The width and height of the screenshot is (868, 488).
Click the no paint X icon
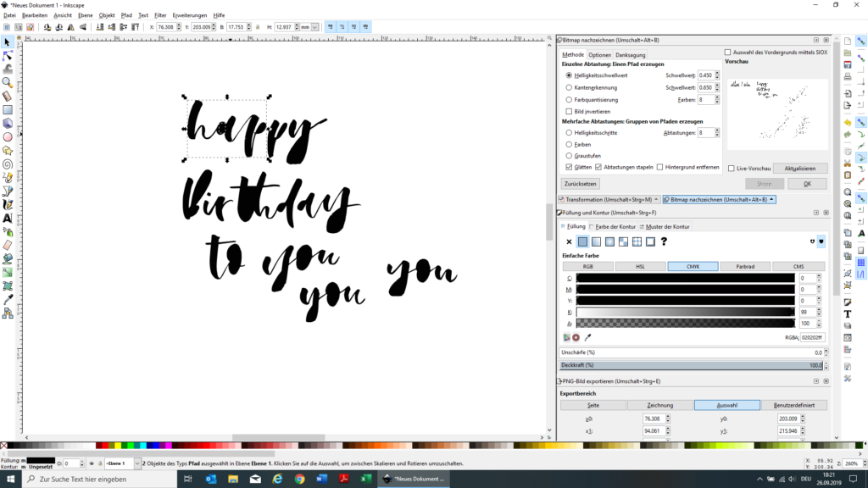(x=569, y=242)
